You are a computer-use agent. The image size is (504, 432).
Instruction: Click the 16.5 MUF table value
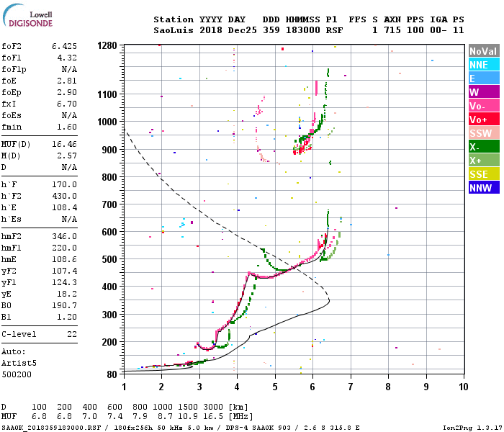[x=213, y=417]
